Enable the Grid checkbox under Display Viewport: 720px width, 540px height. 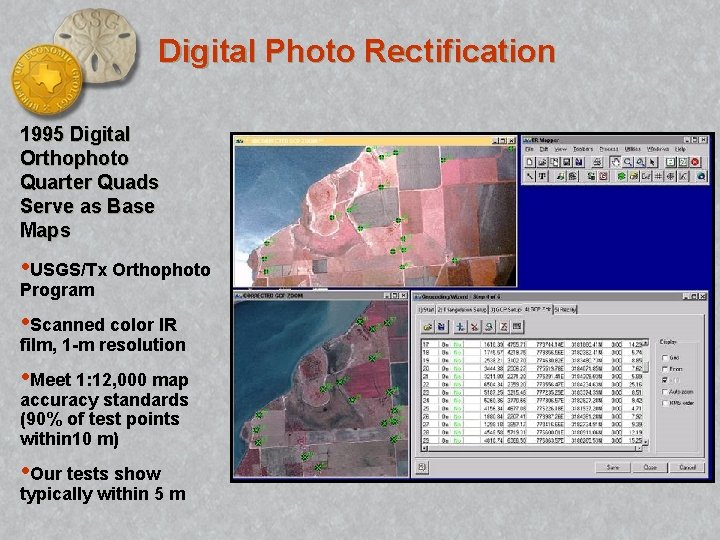tap(664, 357)
